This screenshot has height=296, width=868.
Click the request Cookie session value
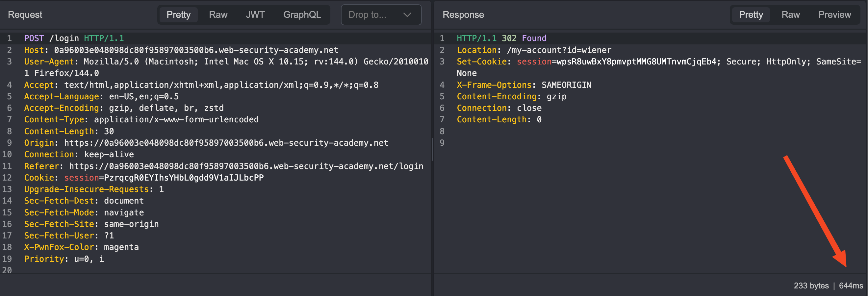(x=184, y=178)
